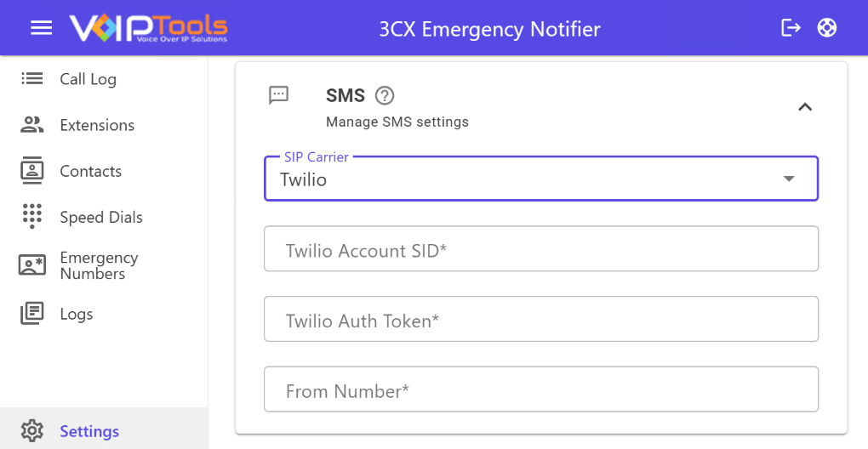Click the SMS message bubble icon

coord(278,95)
